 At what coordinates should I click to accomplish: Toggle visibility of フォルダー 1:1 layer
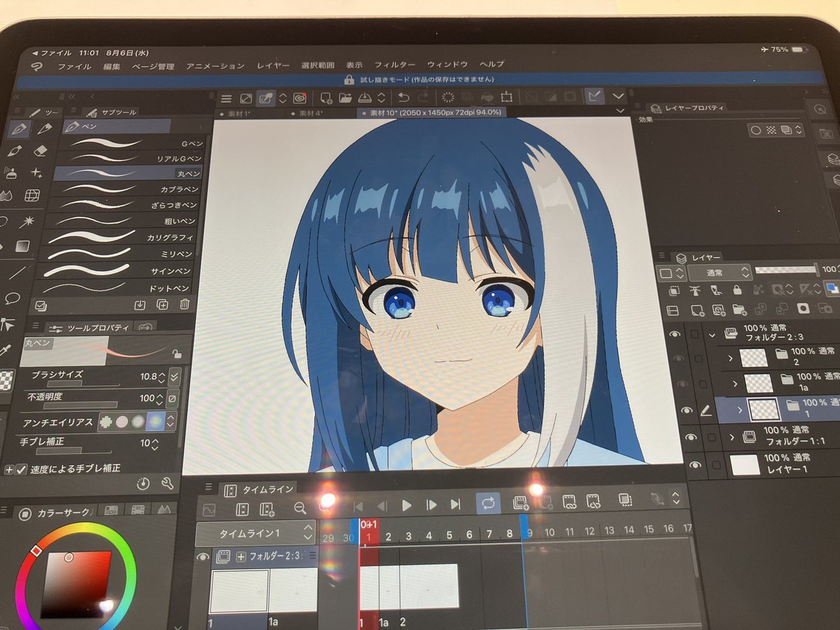[692, 437]
